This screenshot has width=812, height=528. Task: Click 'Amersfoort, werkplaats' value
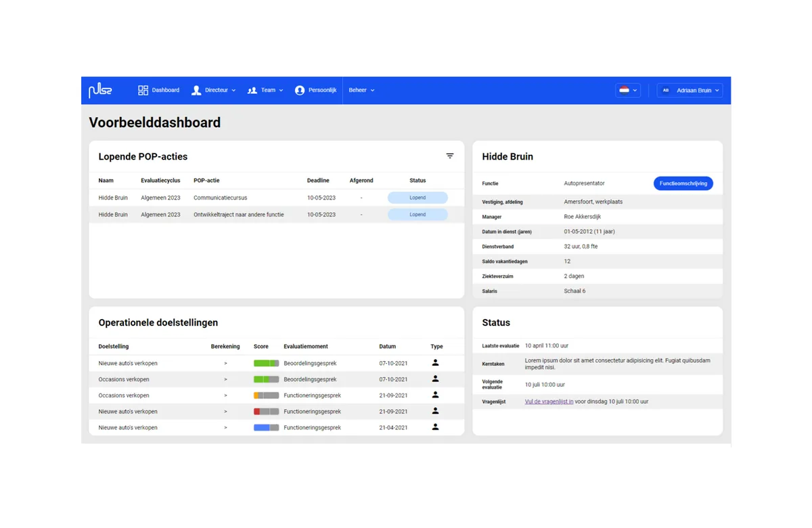tap(593, 201)
